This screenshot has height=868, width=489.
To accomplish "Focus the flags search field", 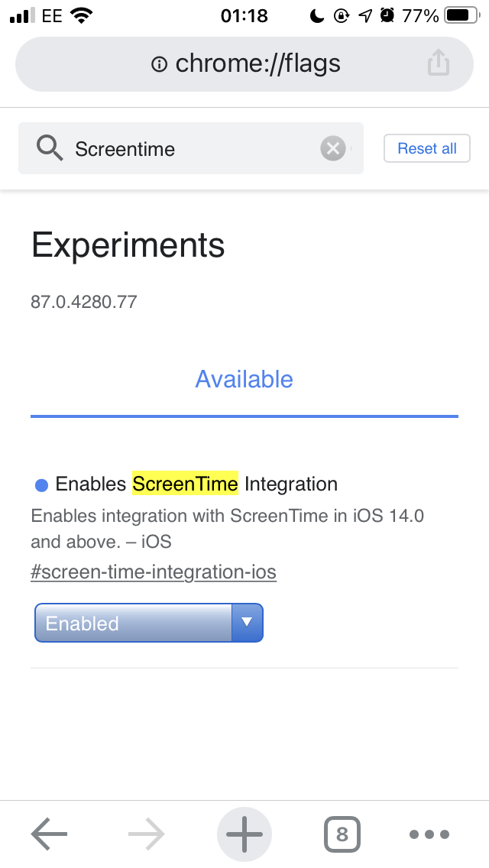I will coord(191,148).
